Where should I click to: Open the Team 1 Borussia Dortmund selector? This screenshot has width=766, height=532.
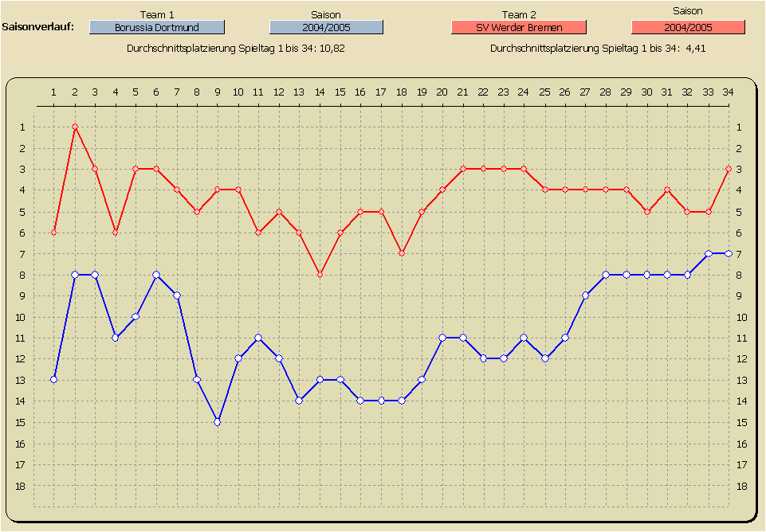(x=157, y=27)
